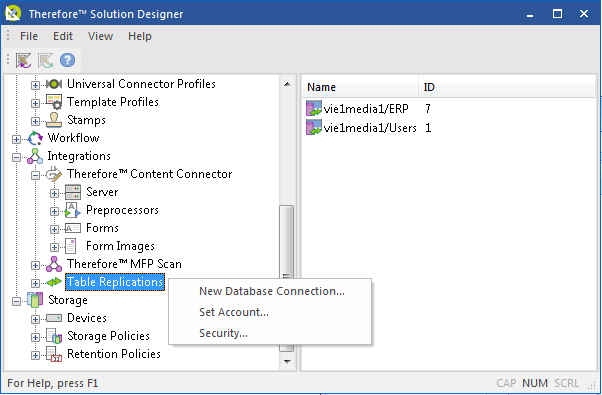Sort list by Name column header
Image resolution: width=602 pixels, height=395 pixels.
coord(361,87)
